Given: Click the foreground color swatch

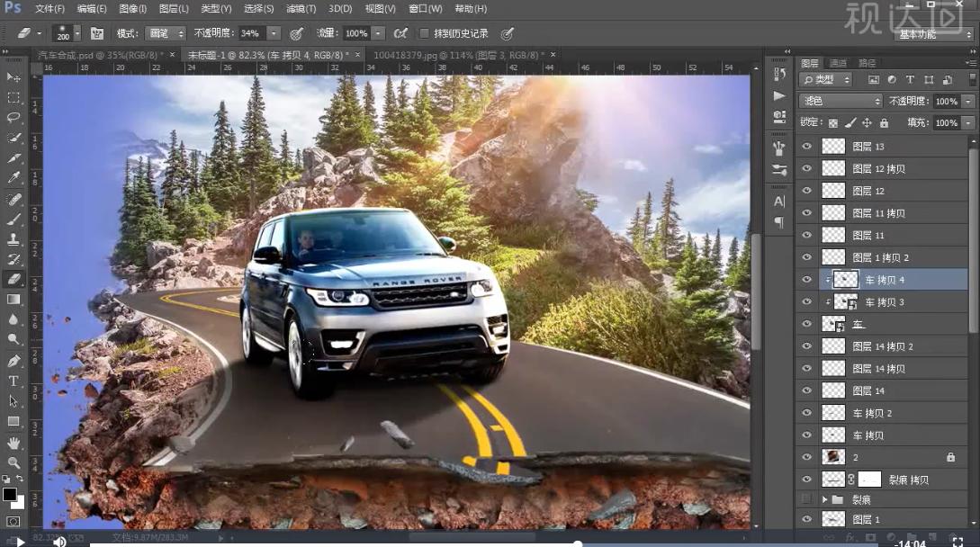Looking at the screenshot, I should click(x=10, y=495).
